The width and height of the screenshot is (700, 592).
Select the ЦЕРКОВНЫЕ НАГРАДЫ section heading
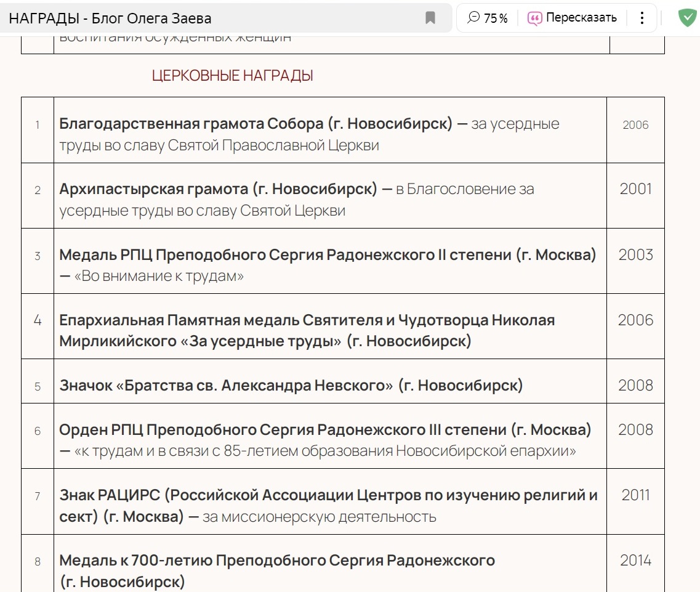[232, 76]
